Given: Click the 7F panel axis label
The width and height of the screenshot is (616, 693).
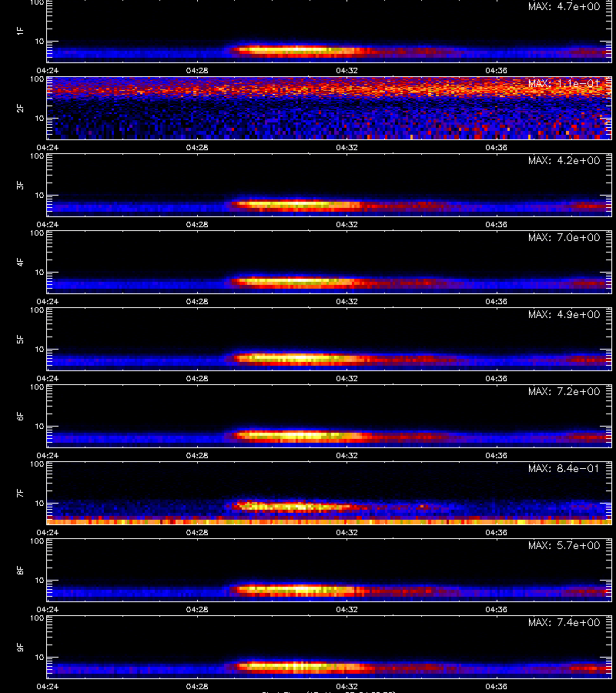Looking at the screenshot, I should (20, 494).
